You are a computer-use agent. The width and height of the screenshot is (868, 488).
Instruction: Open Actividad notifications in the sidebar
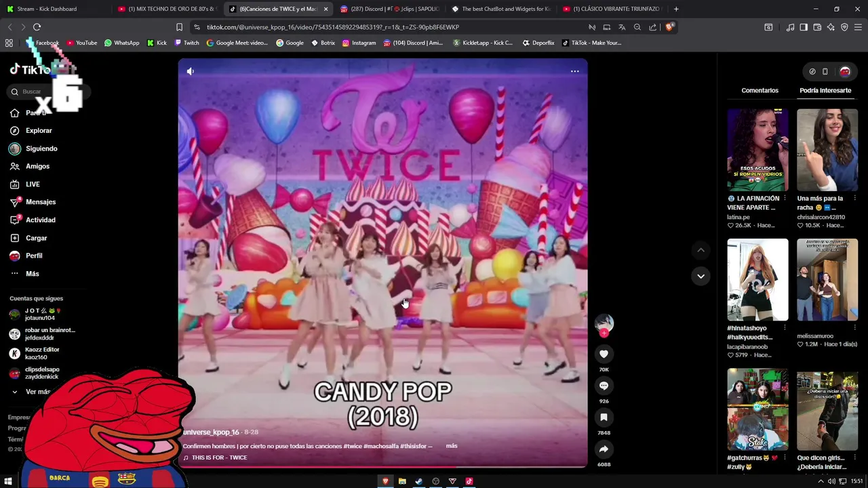click(41, 220)
